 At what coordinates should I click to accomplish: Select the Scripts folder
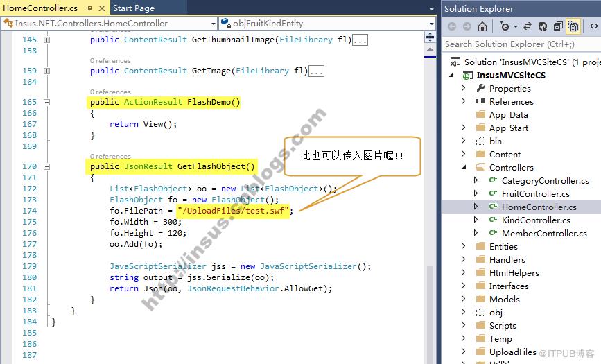[x=503, y=326]
